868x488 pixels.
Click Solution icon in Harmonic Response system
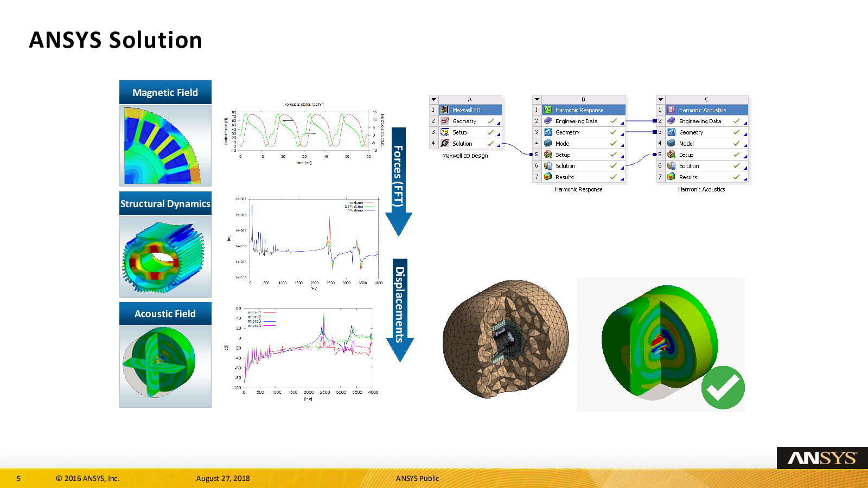point(548,166)
